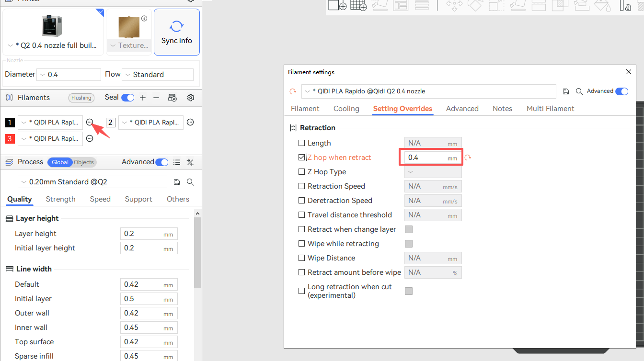Open filament 2 three-dots edit button
This screenshot has height=361, width=644.
[x=190, y=123]
